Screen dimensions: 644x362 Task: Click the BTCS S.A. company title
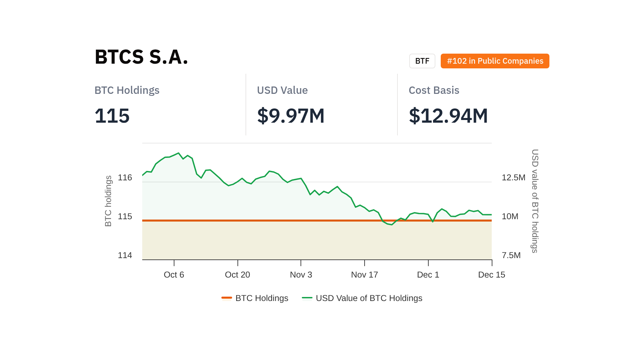click(x=141, y=57)
